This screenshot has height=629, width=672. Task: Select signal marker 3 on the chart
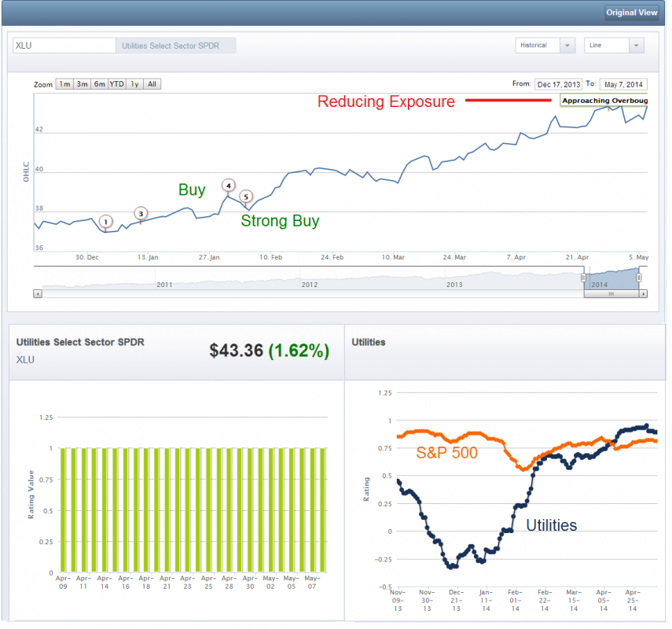click(x=141, y=213)
